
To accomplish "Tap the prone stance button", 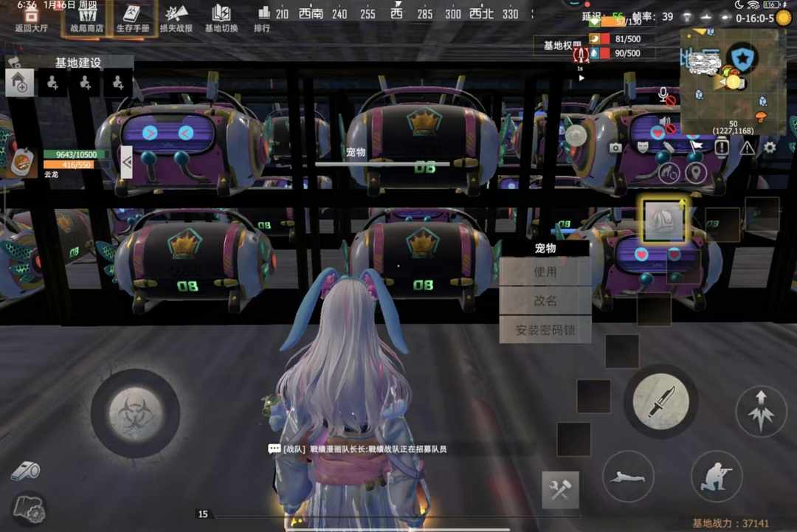I will pos(628,476).
